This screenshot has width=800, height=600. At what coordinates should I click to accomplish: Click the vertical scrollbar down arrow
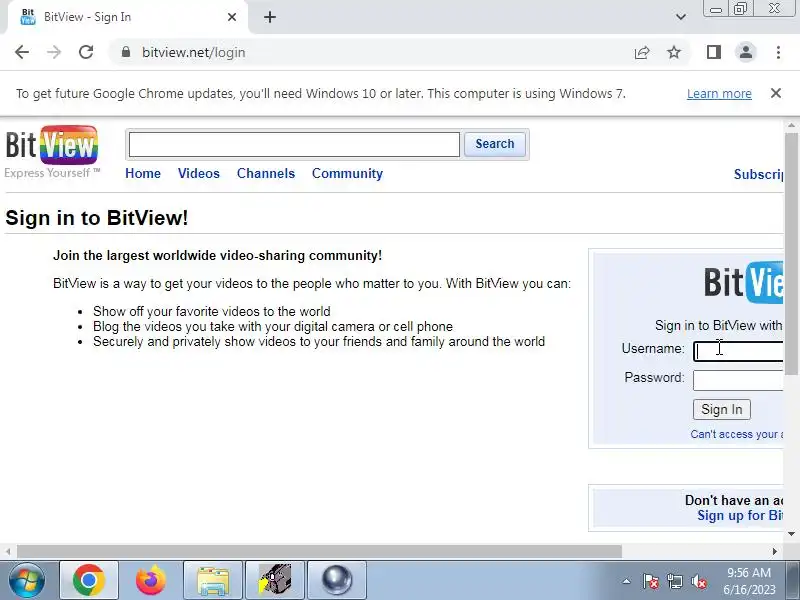click(x=791, y=534)
